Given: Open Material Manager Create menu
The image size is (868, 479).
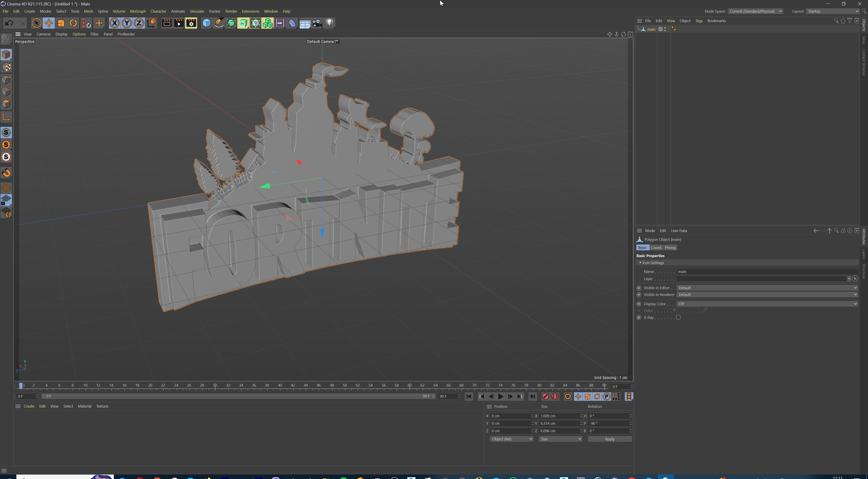Looking at the screenshot, I should pos(29,406).
